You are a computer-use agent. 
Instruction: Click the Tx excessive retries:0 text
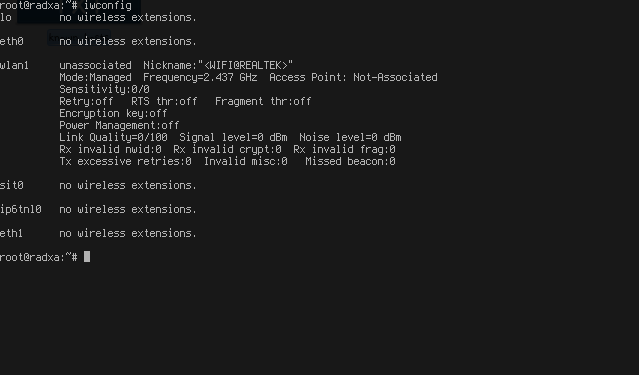pyautogui.click(x=126, y=161)
